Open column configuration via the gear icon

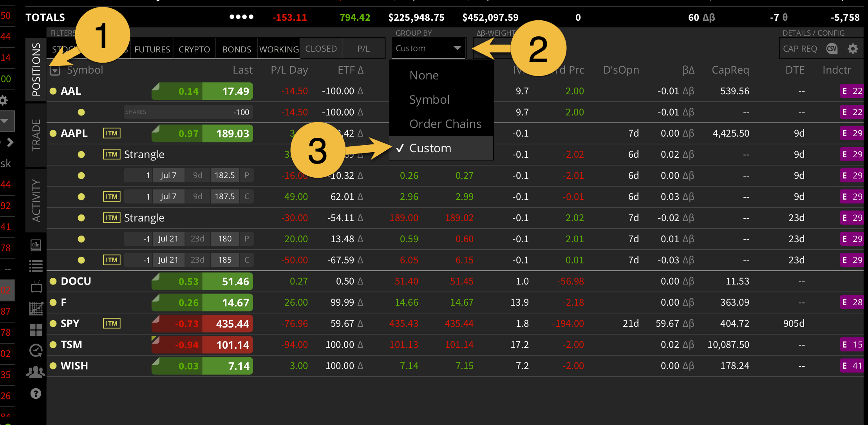point(853,48)
